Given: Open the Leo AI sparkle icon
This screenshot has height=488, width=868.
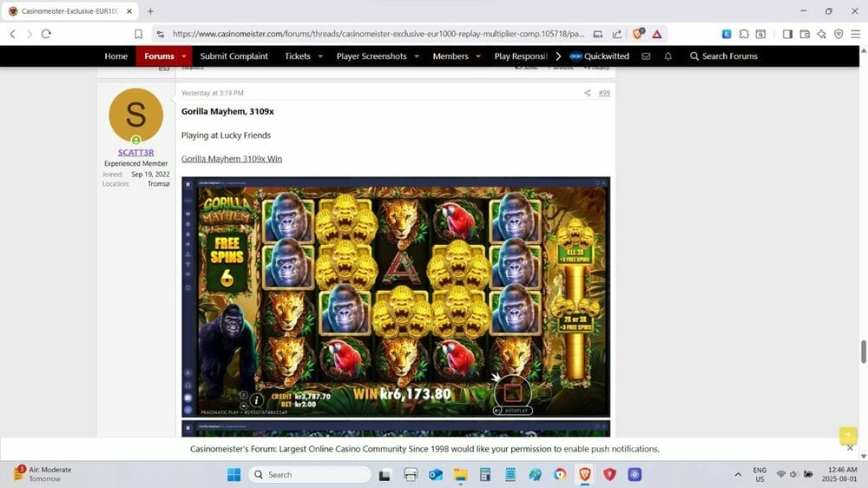Looking at the screenshot, I should point(821,34).
